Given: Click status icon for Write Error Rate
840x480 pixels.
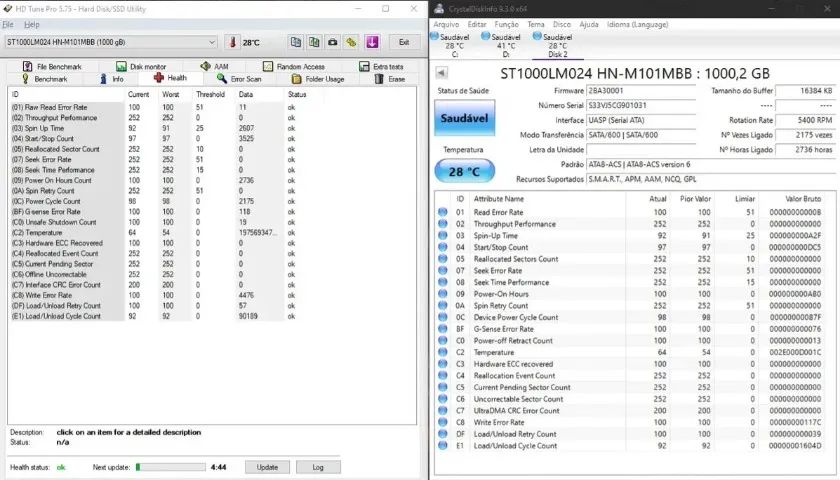Looking at the screenshot, I should coord(442,422).
